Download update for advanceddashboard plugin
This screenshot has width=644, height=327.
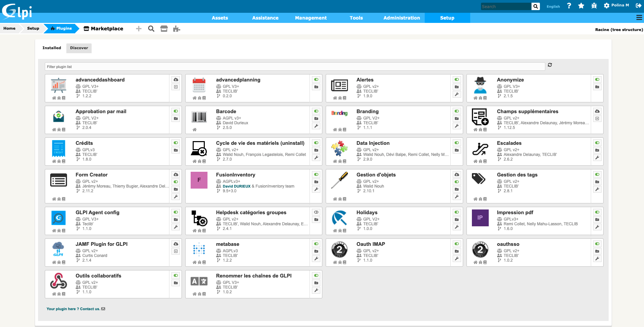click(176, 79)
